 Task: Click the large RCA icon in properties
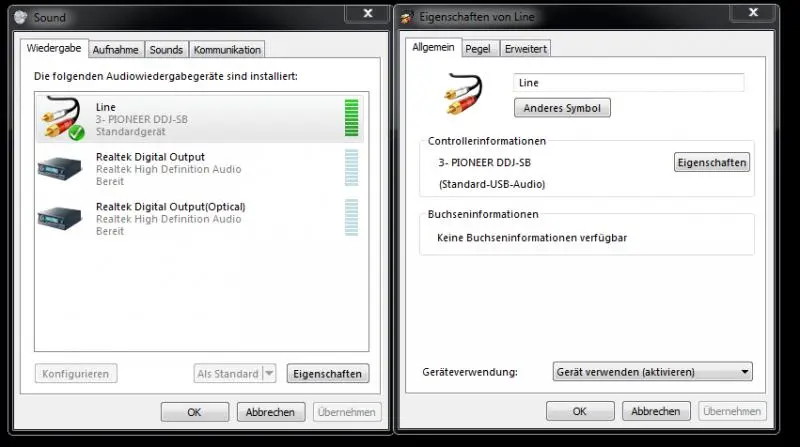462,92
